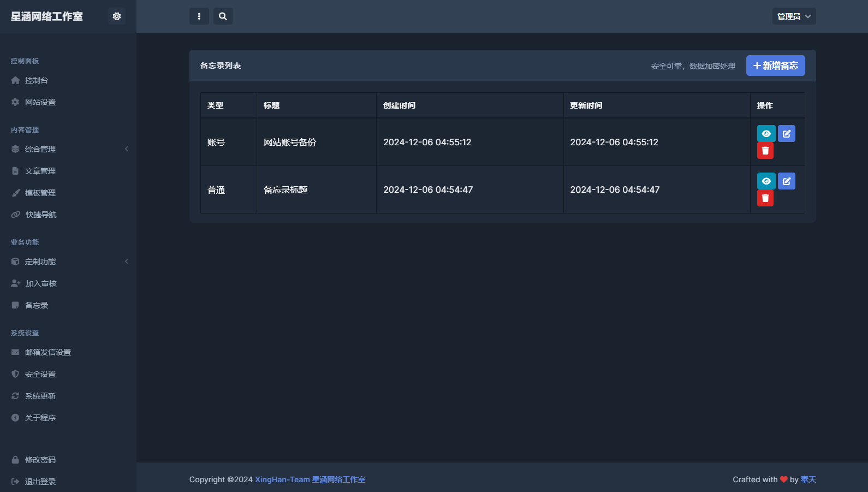Screen dimensions: 868x492
Task: Delete the 备忘录标题 memo entry
Action: coord(765,198)
